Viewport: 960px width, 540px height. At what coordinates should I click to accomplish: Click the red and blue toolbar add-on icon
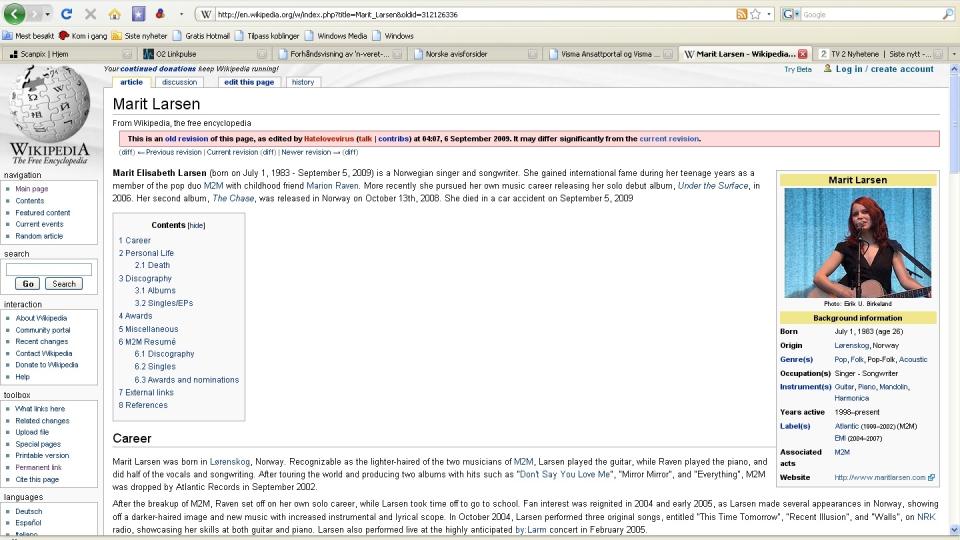(x=160, y=13)
